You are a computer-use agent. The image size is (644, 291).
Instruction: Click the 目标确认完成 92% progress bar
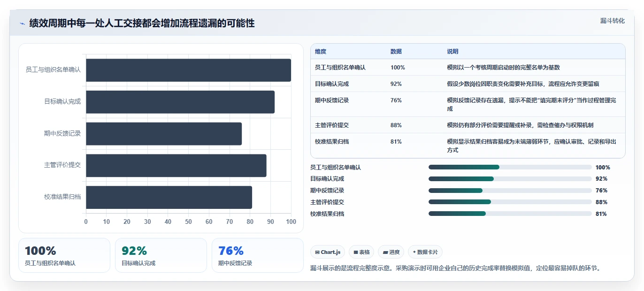(x=510, y=179)
